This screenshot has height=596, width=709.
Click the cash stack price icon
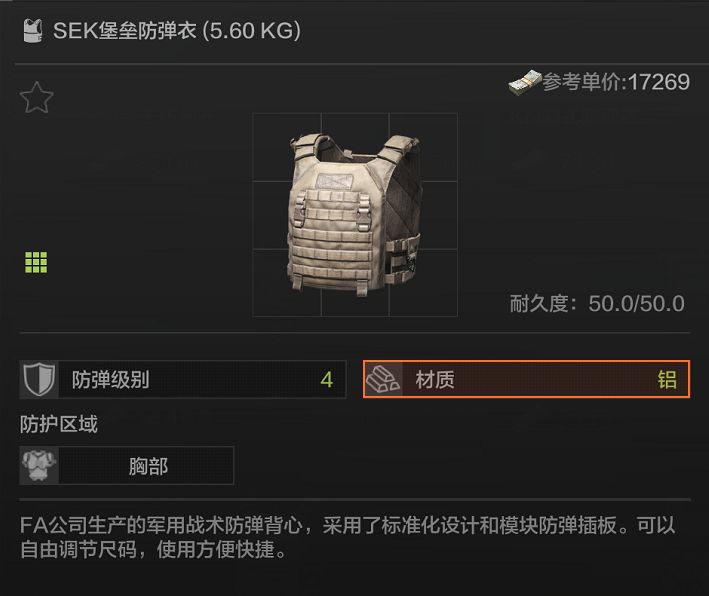tap(525, 83)
